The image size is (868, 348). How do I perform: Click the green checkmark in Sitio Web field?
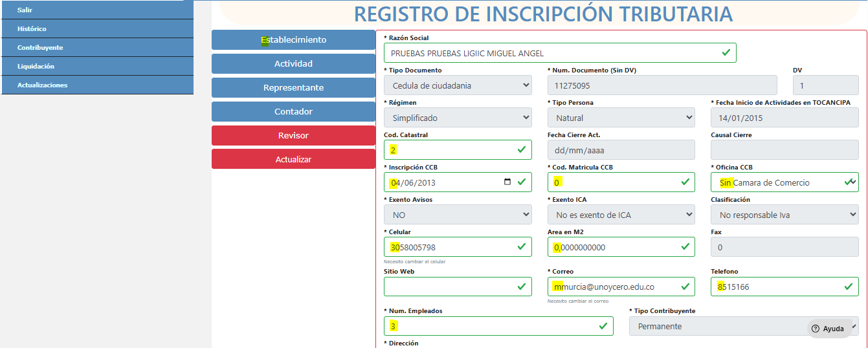[x=522, y=286]
